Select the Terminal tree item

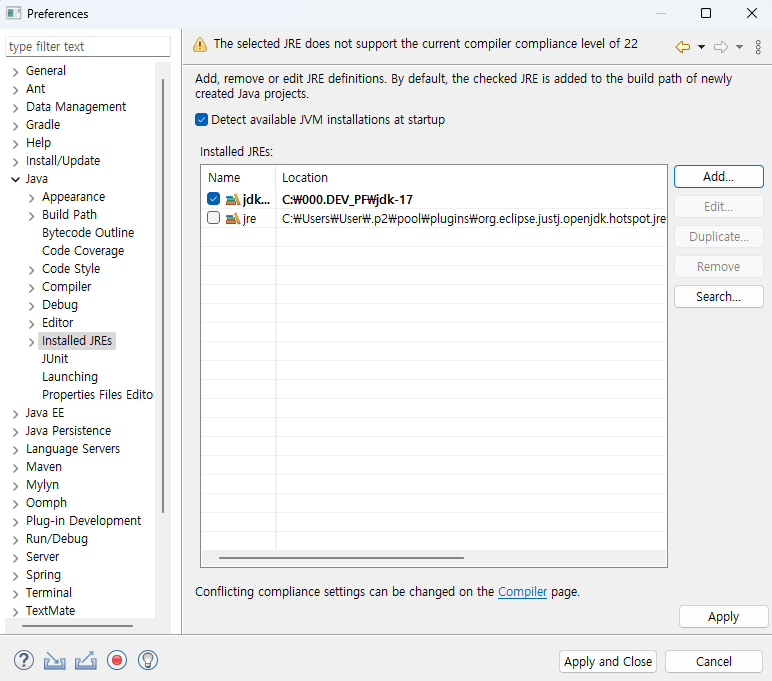pos(49,592)
